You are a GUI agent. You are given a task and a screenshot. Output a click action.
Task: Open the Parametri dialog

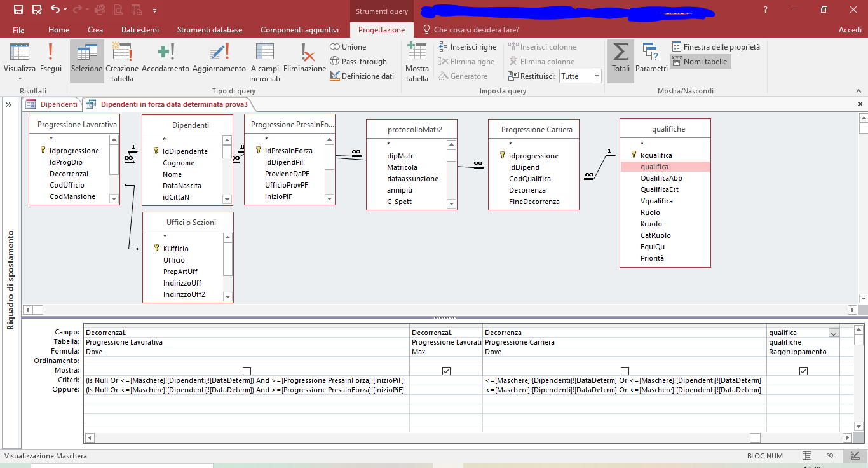(x=651, y=57)
